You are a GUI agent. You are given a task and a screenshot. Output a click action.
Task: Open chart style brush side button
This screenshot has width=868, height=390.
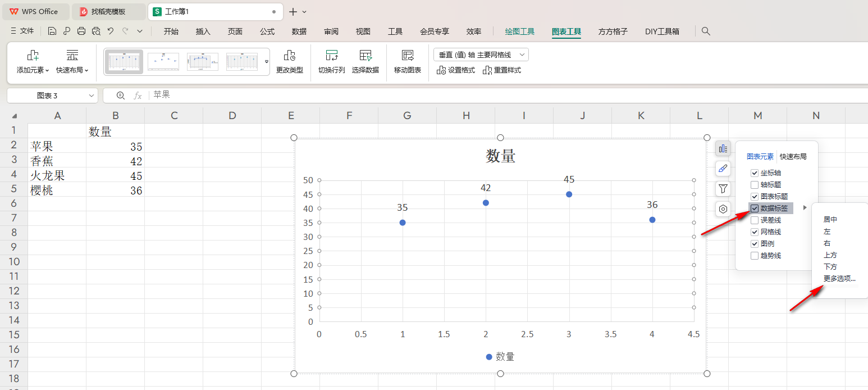[x=723, y=169]
